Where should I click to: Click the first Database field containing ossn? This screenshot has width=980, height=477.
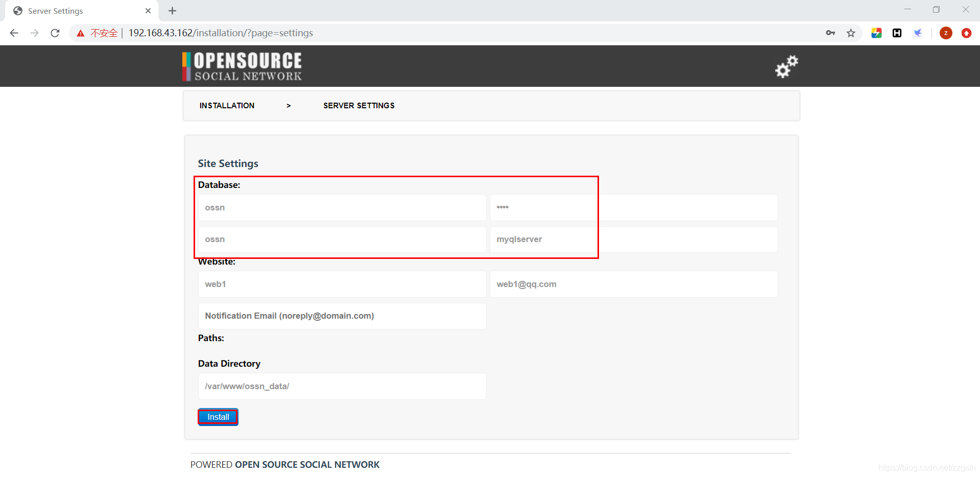click(342, 207)
